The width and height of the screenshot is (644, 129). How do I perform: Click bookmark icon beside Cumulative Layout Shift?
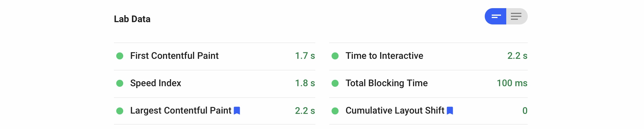click(450, 111)
